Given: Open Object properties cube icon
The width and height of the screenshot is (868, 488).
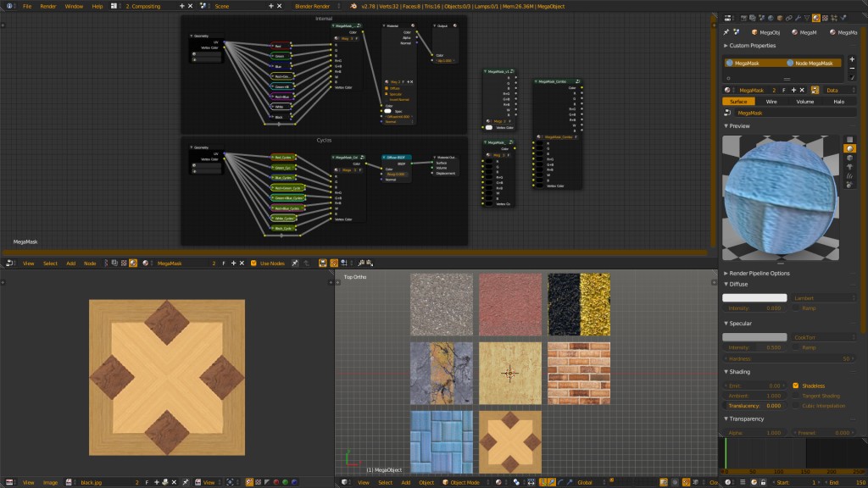Looking at the screenshot, I should coord(779,15).
